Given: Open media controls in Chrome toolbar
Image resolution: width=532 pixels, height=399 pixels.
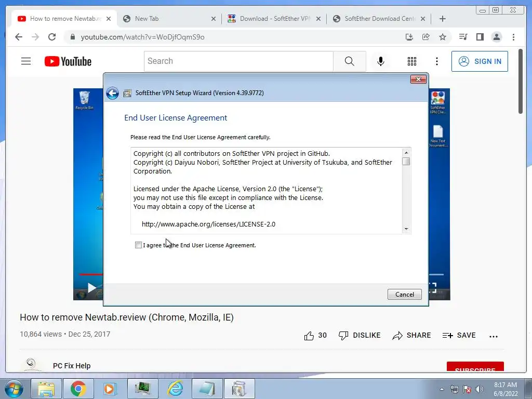Looking at the screenshot, I should point(463,37).
